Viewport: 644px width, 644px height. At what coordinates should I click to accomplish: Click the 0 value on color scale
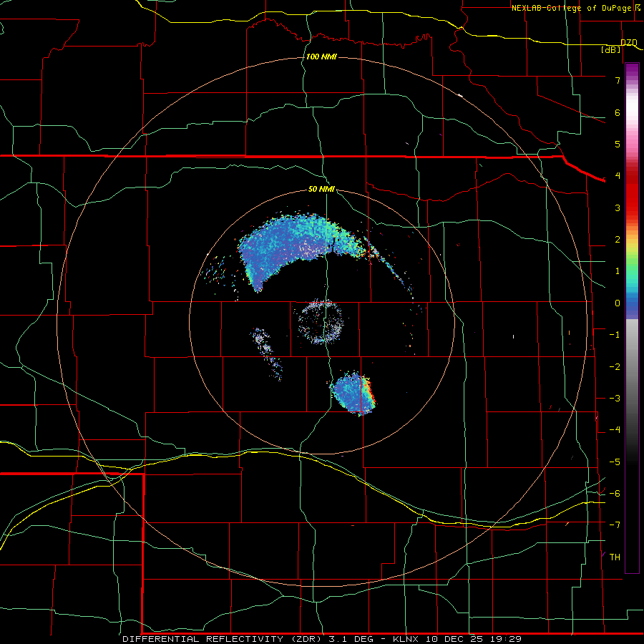pyautogui.click(x=618, y=303)
